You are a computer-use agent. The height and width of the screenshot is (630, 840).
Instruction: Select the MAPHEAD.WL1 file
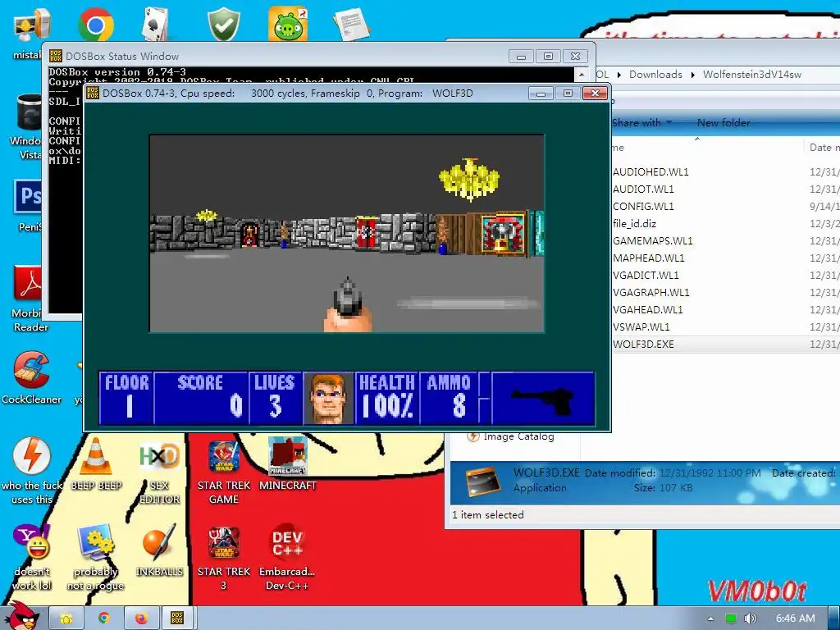pos(648,258)
